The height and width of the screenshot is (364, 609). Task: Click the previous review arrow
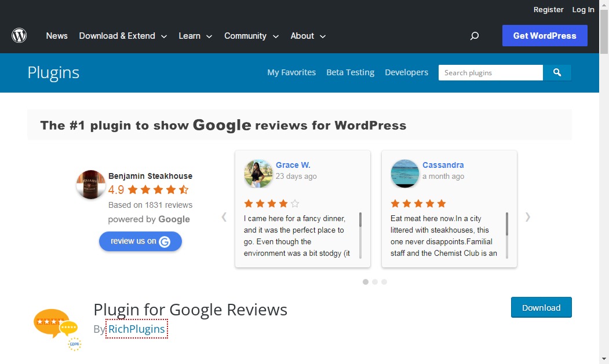pos(224,217)
